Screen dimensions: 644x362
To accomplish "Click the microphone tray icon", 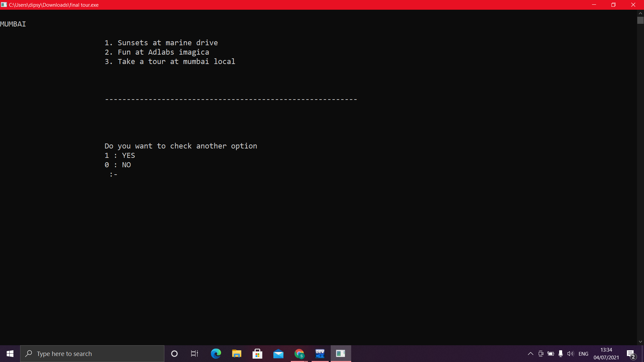I will (x=560, y=354).
